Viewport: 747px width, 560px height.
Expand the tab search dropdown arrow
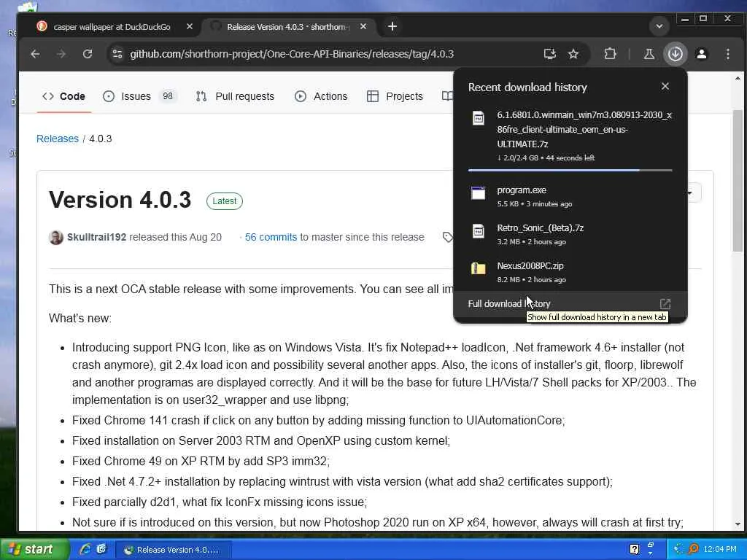pyautogui.click(x=659, y=26)
